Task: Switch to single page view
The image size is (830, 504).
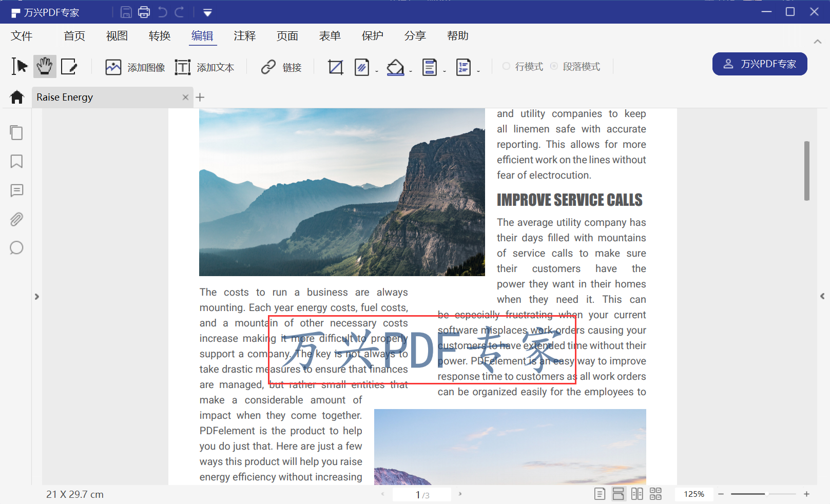Action: point(600,494)
